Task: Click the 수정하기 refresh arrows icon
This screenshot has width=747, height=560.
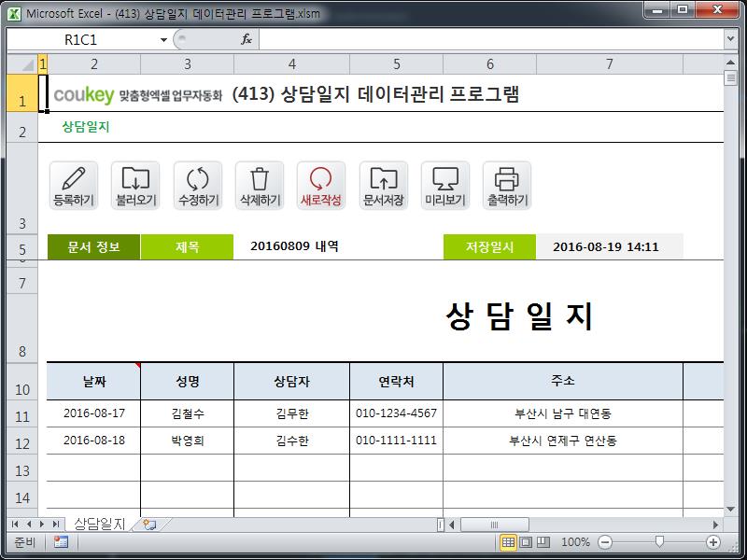Action: [x=198, y=185]
